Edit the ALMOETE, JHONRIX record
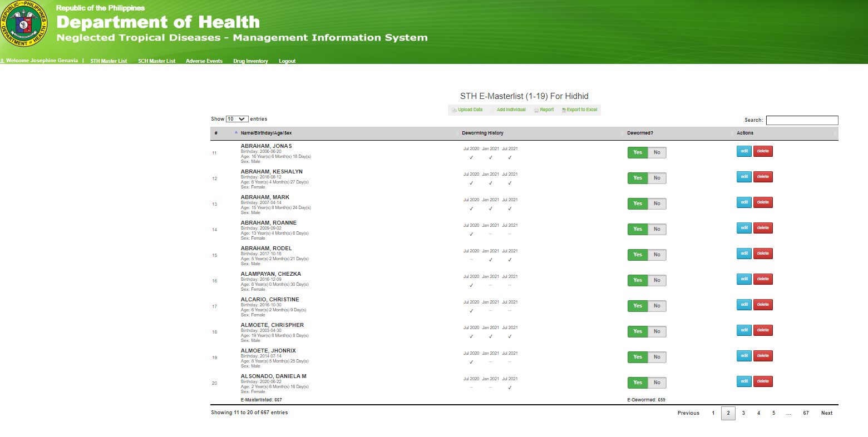868x437 pixels. coord(744,356)
